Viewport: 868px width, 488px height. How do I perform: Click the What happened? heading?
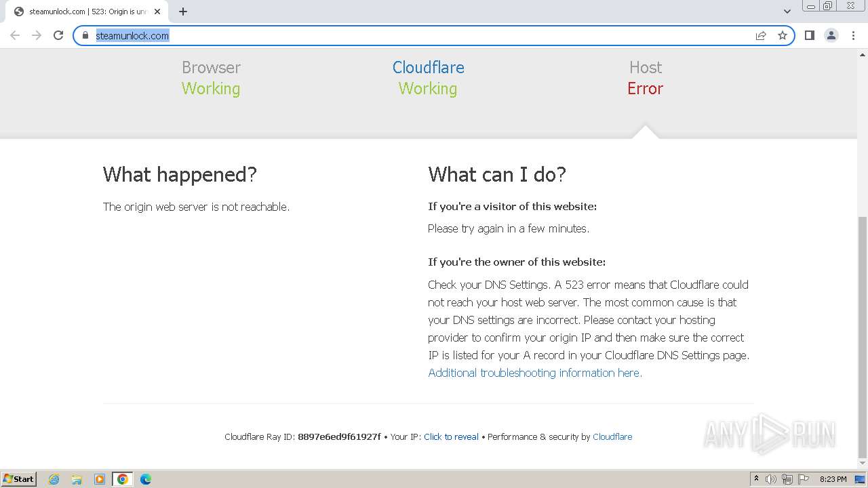[x=180, y=174]
